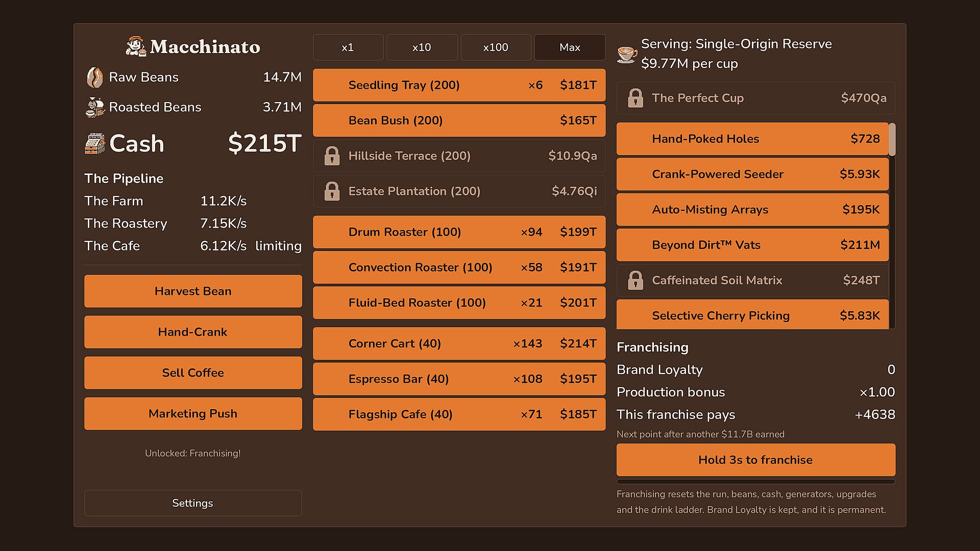
Task: Click the franchise hold progress bar
Action: click(756, 482)
